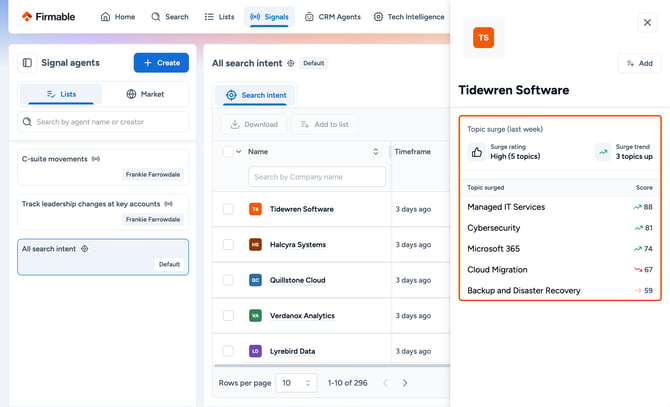Click the Halcyra Systems logo icon
The image size is (670, 407).
tap(255, 244)
